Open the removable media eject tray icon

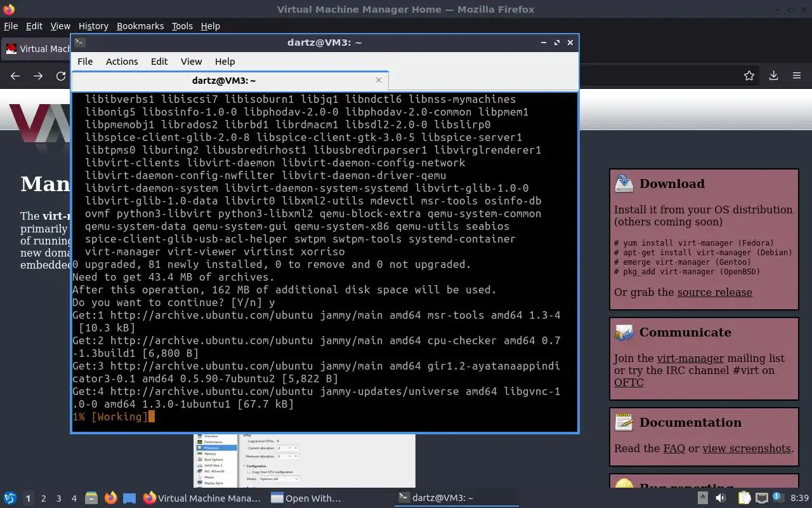click(703, 498)
